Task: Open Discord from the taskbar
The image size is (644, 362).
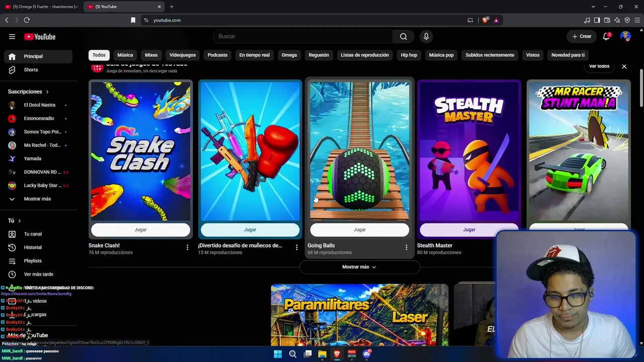Action: (367, 354)
